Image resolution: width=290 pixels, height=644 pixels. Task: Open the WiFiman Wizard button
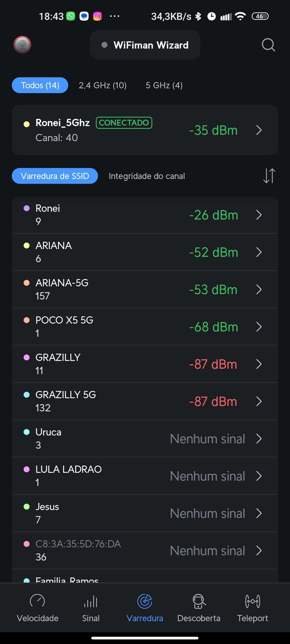(x=145, y=45)
